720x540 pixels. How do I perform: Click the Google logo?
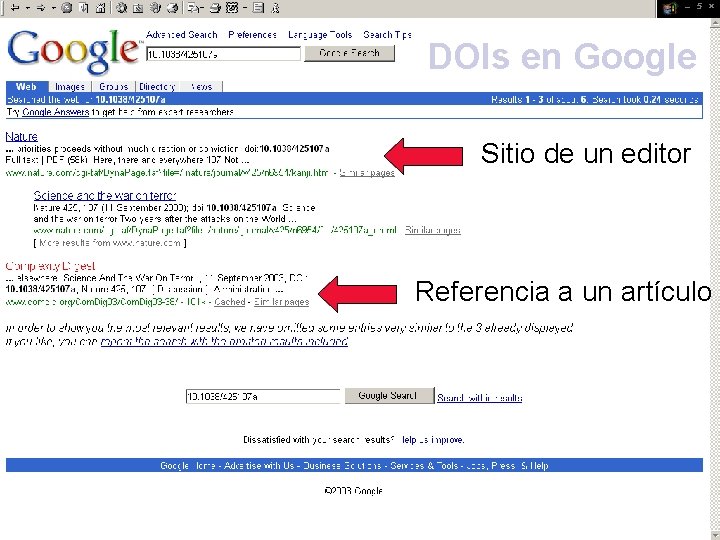(x=73, y=51)
